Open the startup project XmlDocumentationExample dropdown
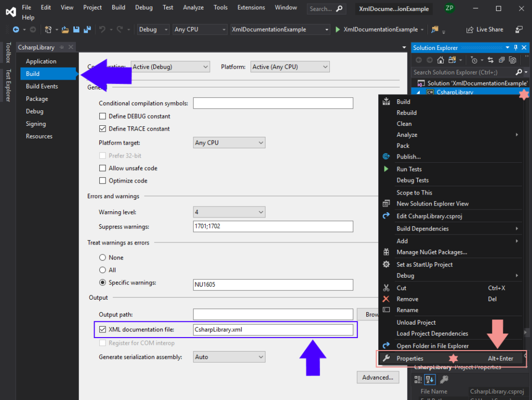The width and height of the screenshot is (532, 400). 280,30
